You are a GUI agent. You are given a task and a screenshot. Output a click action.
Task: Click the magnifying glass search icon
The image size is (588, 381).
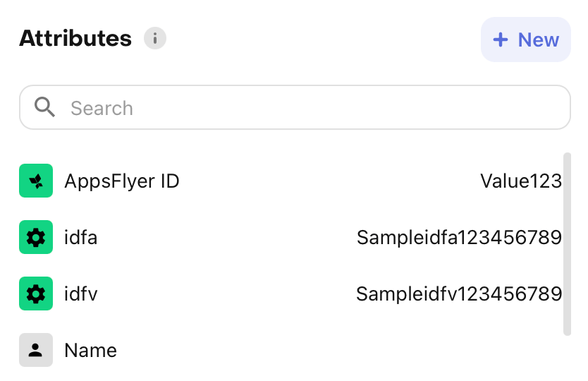point(44,107)
